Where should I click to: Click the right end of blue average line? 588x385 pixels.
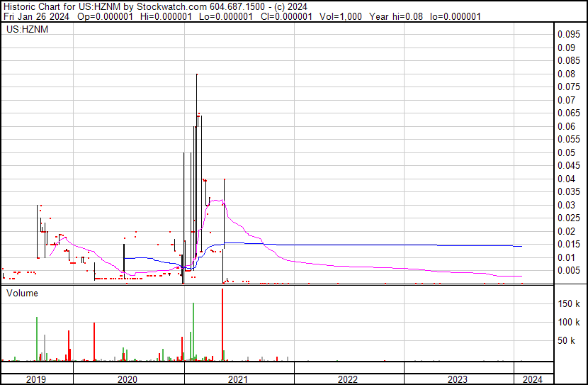[x=521, y=246]
